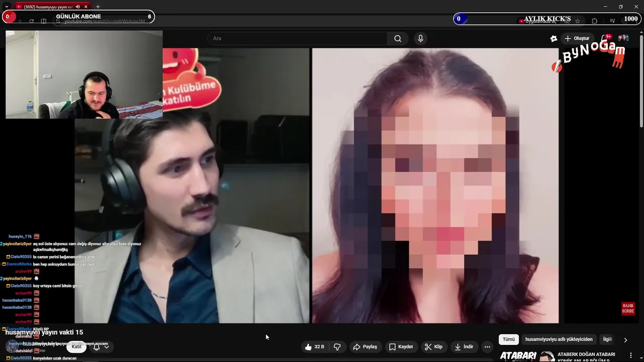644x362 pixels.
Task: Open the tab search dropdown arrow
Action: pos(7,7)
